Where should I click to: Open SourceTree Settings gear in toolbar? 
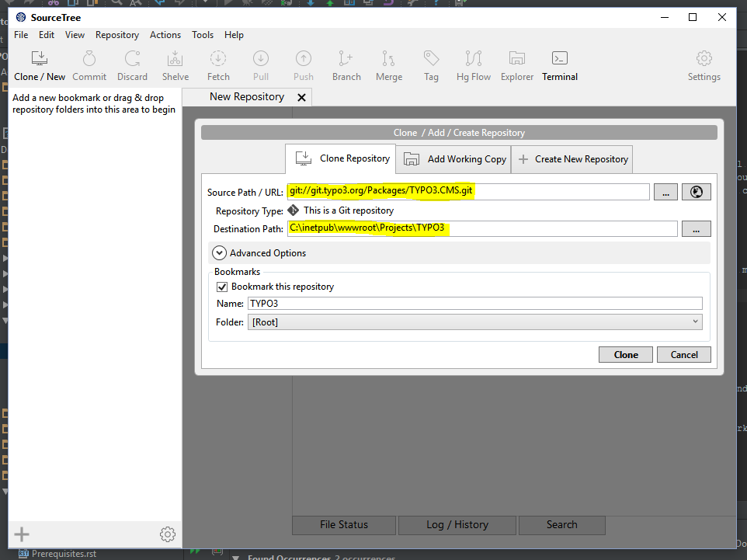(x=704, y=58)
